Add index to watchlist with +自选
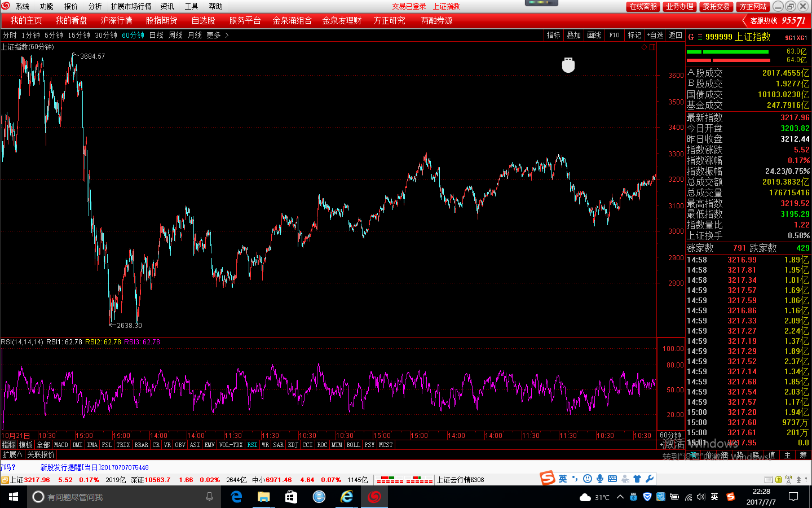Viewport: 812px width, 508px height. coord(655,35)
